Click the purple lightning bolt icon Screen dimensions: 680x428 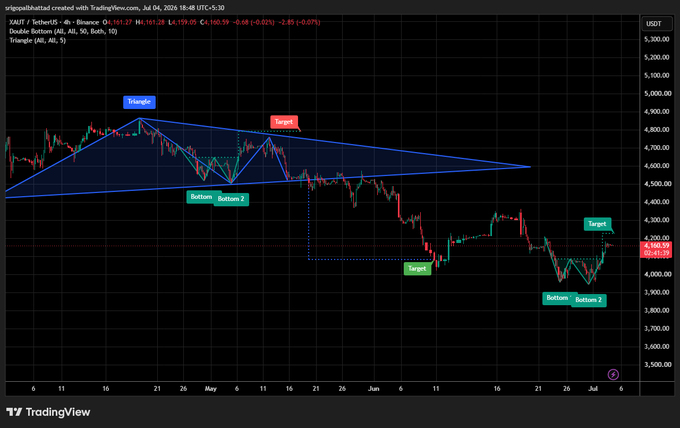coord(613,374)
